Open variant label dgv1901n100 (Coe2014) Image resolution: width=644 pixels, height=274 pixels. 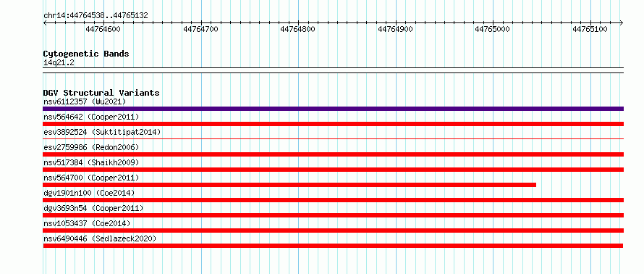click(89, 193)
